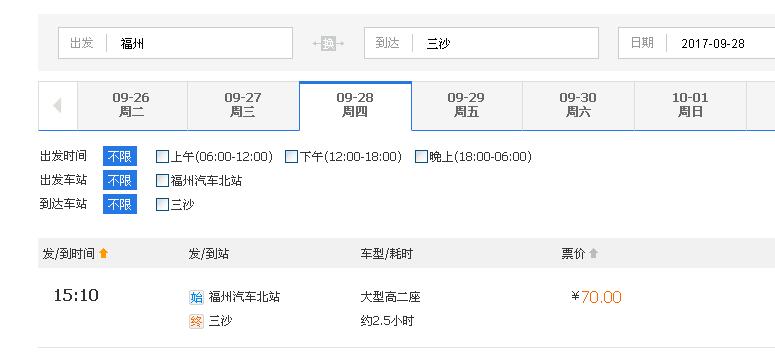Viewport: 775px width, 360px height.
Task: Select the 15:10 bus schedule row
Action: pyautogui.click(x=406, y=308)
